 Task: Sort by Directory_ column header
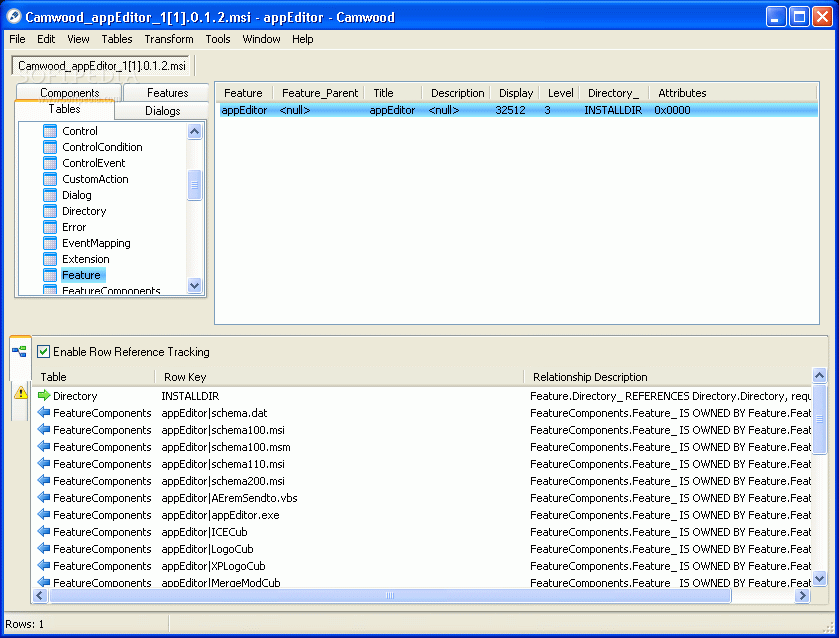point(614,93)
